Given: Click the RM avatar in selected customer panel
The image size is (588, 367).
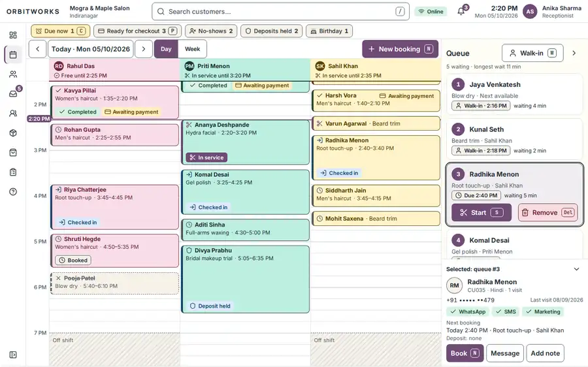Looking at the screenshot, I should click(x=454, y=285).
